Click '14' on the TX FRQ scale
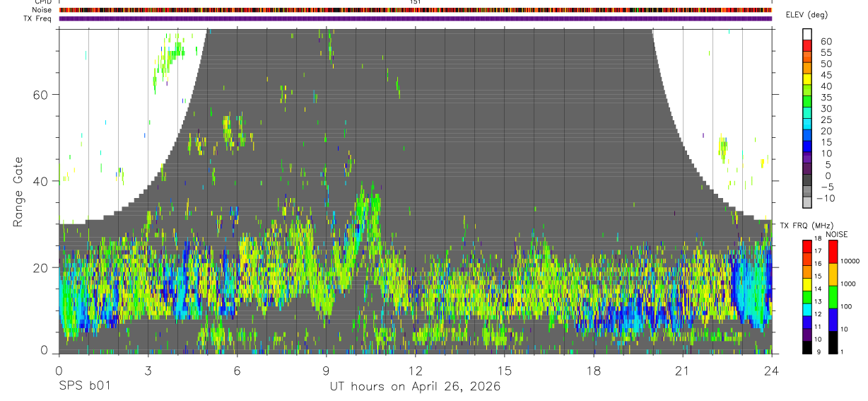Viewport: 868px width, 401px height. [x=817, y=289]
